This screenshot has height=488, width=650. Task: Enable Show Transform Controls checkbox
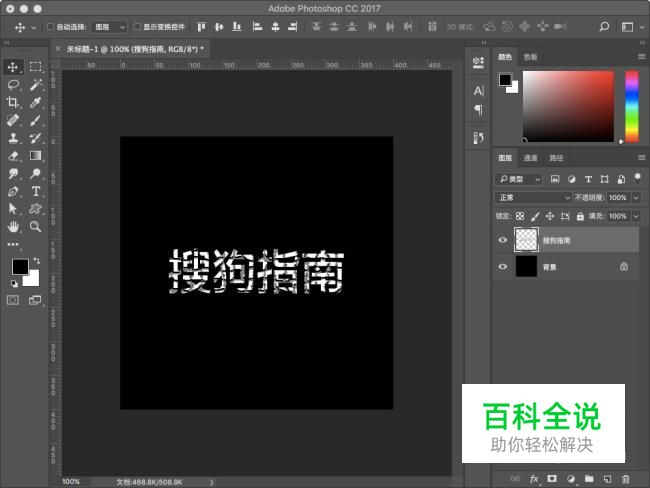click(137, 27)
